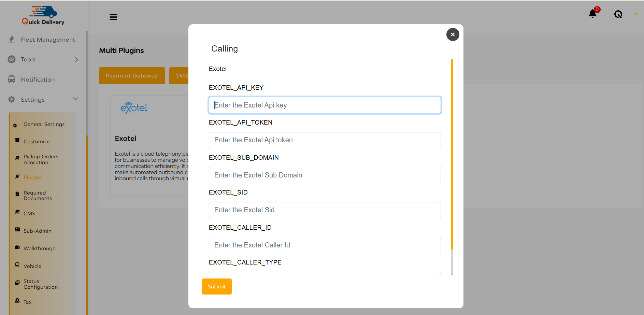Open the Notification menu item
Viewport: 644px width, 315px height.
pyautogui.click(x=38, y=80)
